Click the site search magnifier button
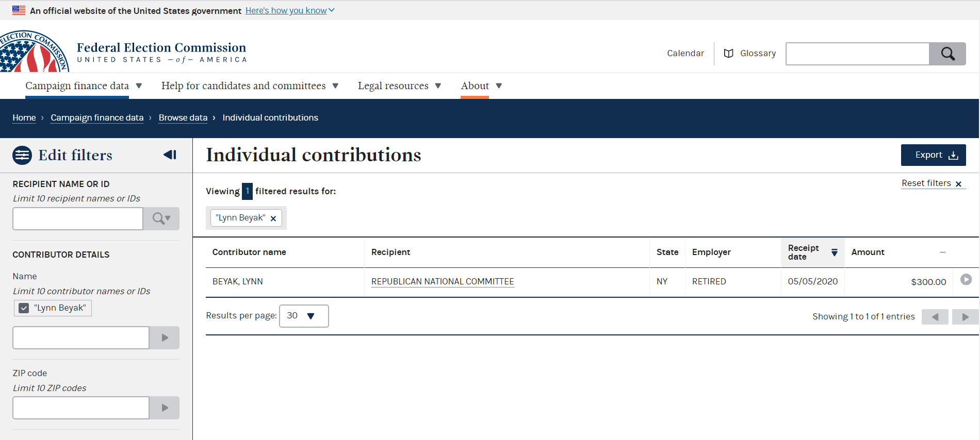 (948, 54)
